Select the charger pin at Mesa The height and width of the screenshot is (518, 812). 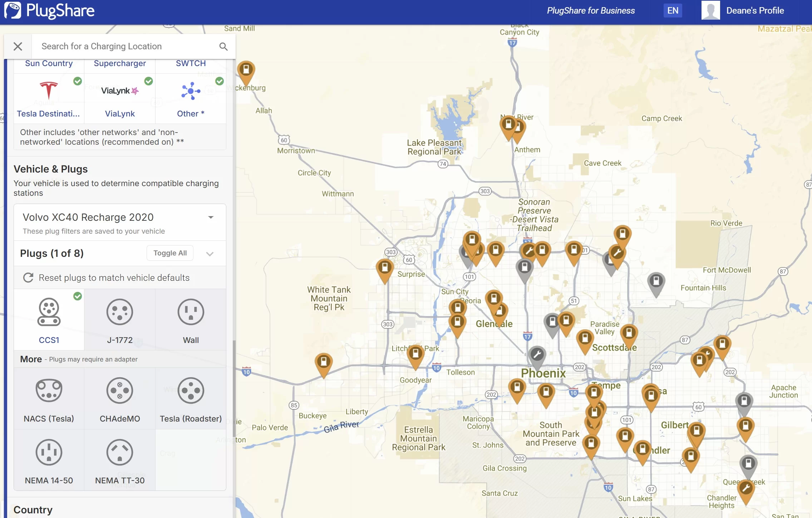tap(651, 397)
